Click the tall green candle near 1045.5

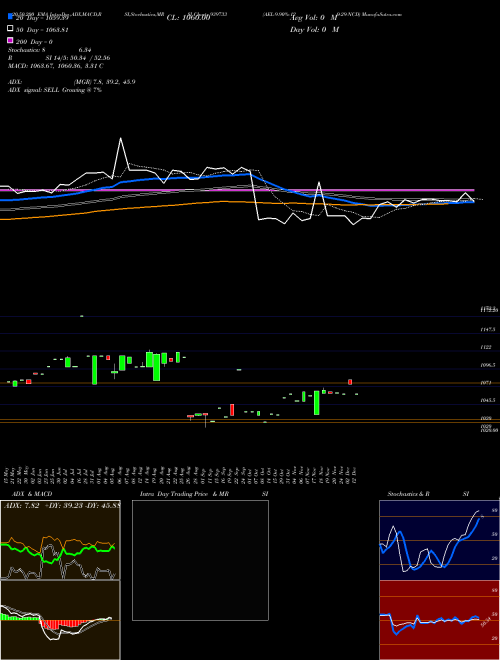click(316, 402)
